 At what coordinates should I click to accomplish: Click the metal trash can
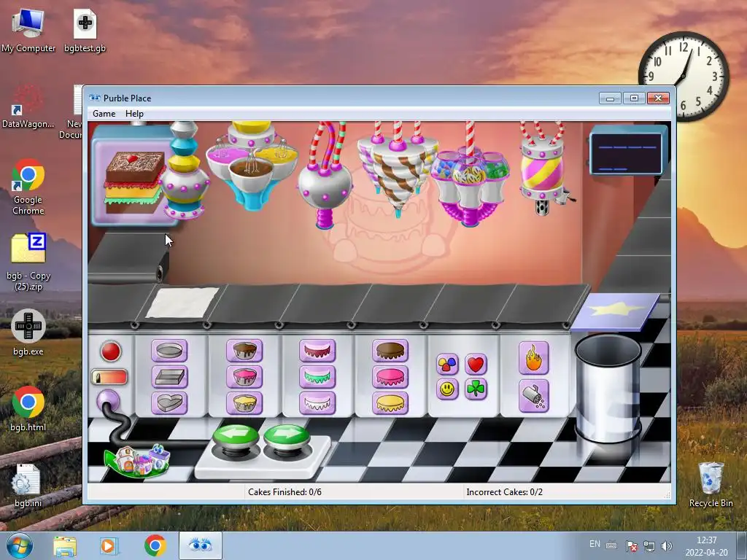point(608,388)
